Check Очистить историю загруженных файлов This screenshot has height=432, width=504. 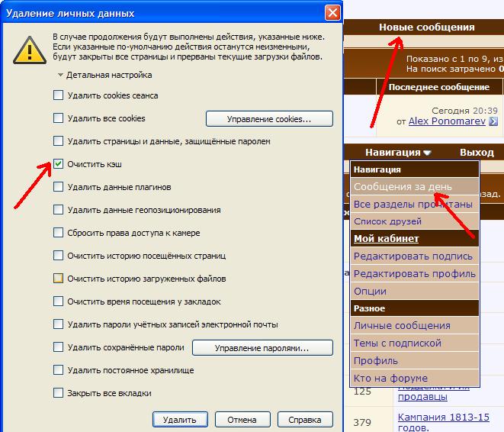tap(58, 279)
